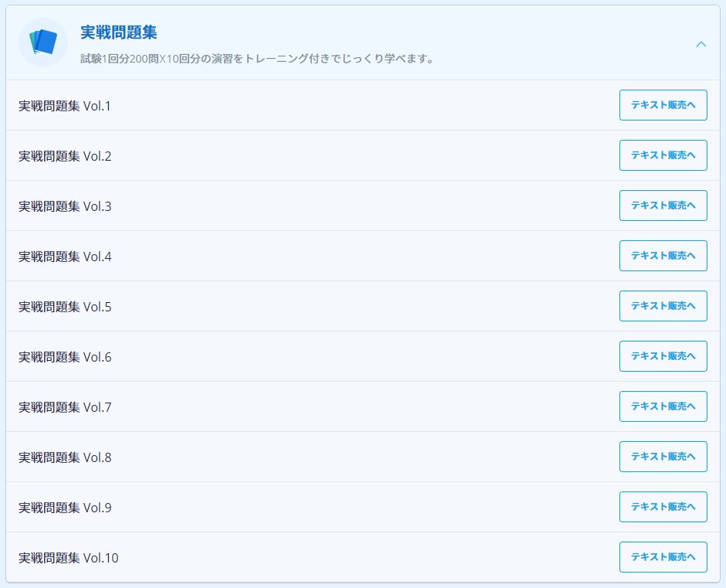Image resolution: width=726 pixels, height=588 pixels.
Task: Select the row text 実戦問題集 Vol.9
Action: click(65, 508)
